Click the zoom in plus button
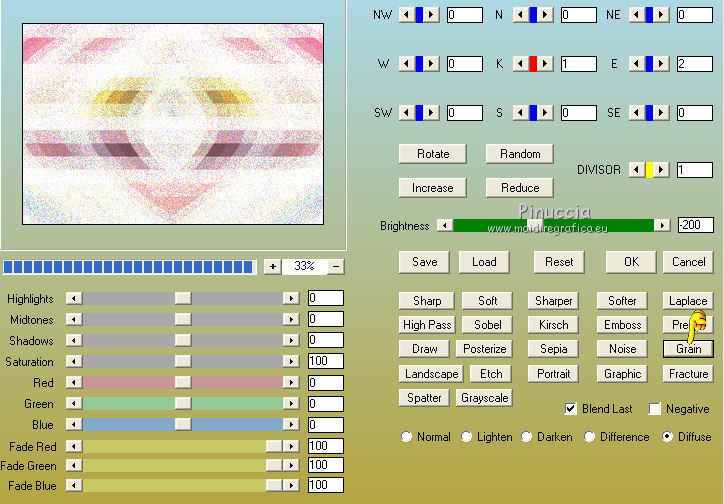Viewport: 724px width, 504px height. [272, 267]
